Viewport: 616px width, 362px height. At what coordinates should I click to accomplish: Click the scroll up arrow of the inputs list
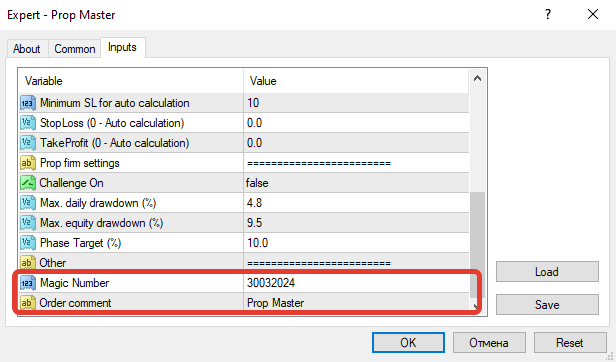pyautogui.click(x=478, y=79)
